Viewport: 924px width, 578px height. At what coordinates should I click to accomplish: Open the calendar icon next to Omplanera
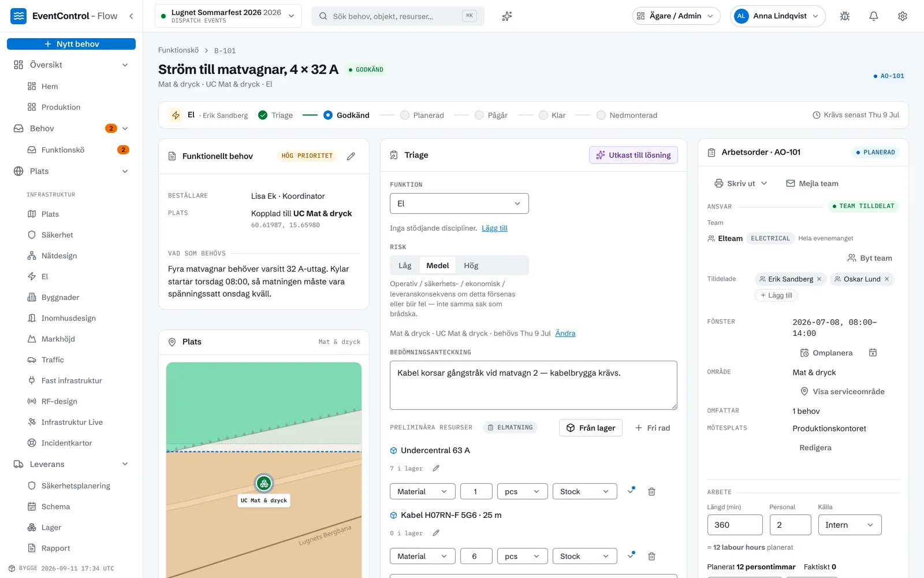[873, 353]
